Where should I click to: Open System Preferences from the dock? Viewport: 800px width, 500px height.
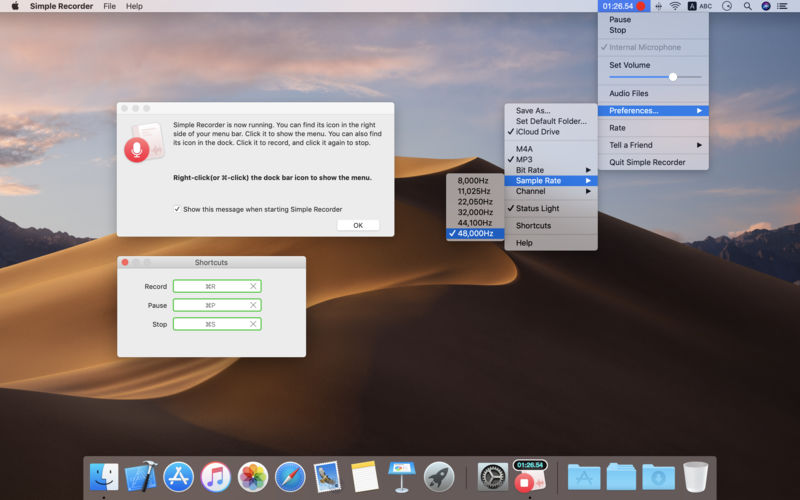(x=492, y=477)
